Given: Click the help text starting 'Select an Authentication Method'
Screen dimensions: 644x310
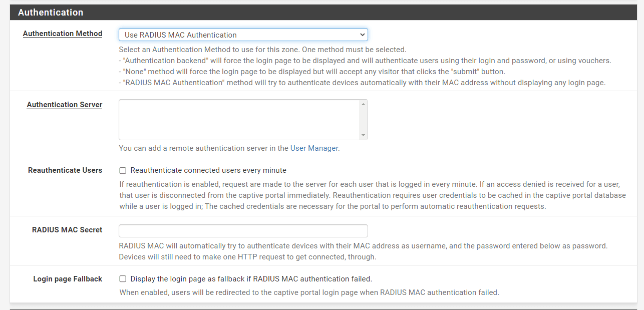Looking at the screenshot, I should 262,50.
